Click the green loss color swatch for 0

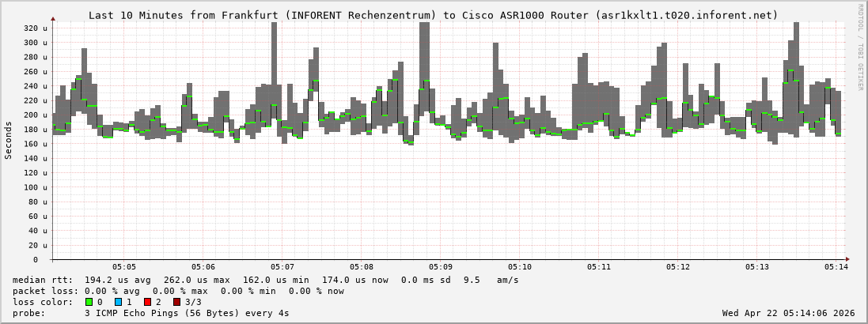(89, 302)
